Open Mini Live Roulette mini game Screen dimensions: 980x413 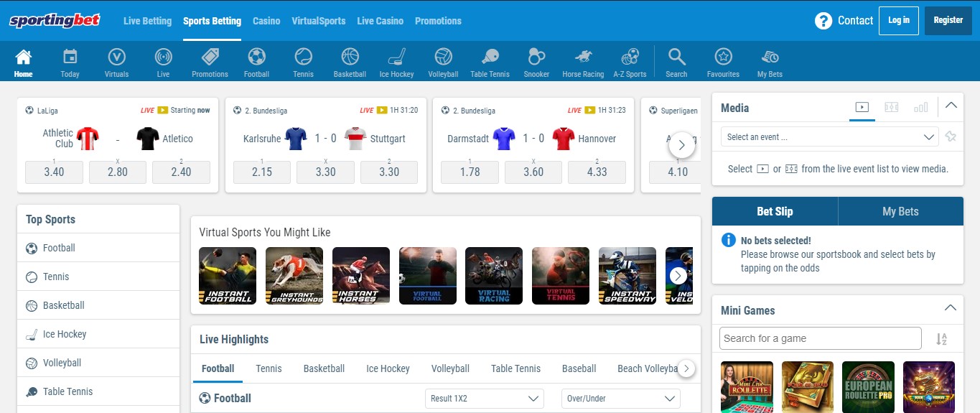click(x=747, y=387)
